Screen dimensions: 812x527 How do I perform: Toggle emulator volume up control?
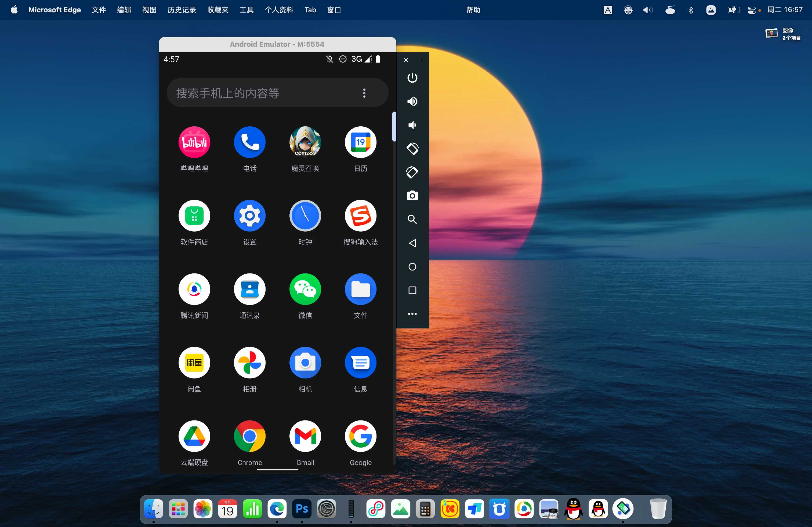412,101
